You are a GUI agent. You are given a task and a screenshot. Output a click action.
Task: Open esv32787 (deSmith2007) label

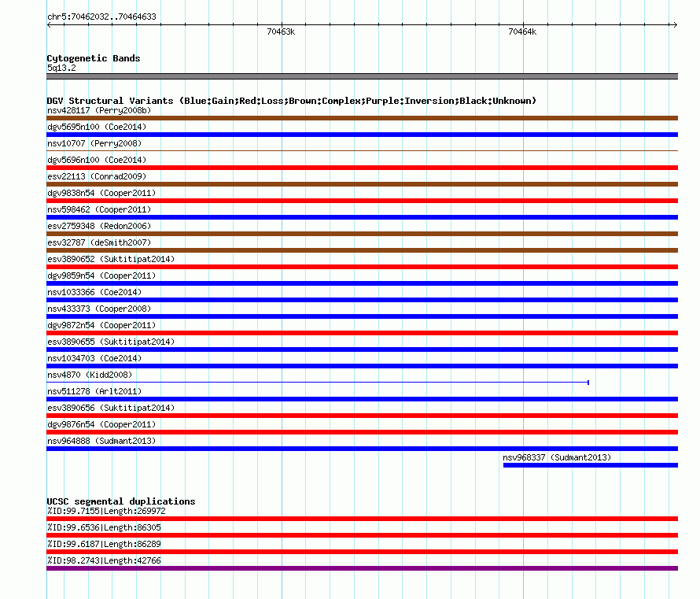click(x=99, y=242)
